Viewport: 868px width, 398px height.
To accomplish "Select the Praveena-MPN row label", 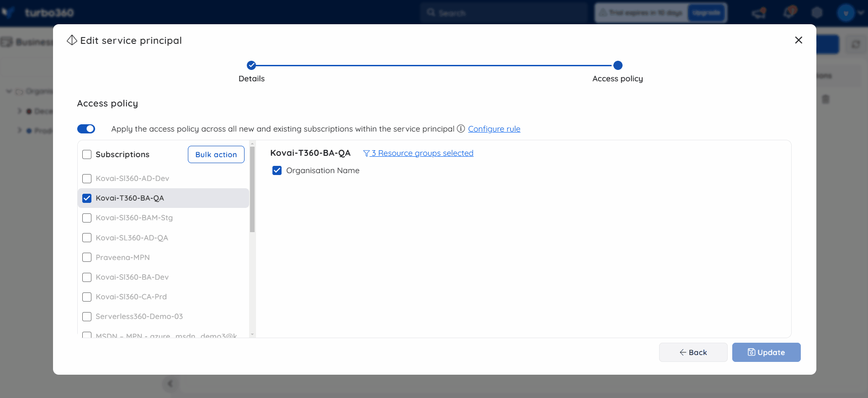I will pos(122,257).
